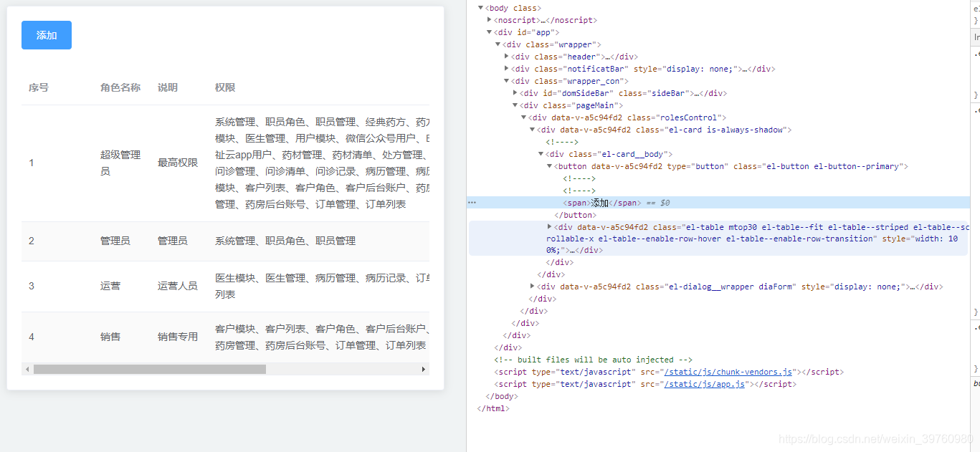Open the chunk-vendors.js script link
Screen dimensions: 980x452
728,371
